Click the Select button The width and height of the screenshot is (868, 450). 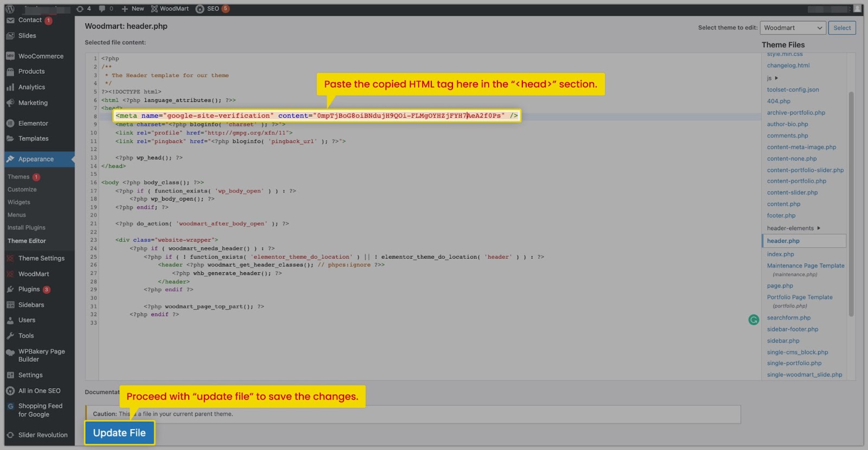click(x=842, y=28)
